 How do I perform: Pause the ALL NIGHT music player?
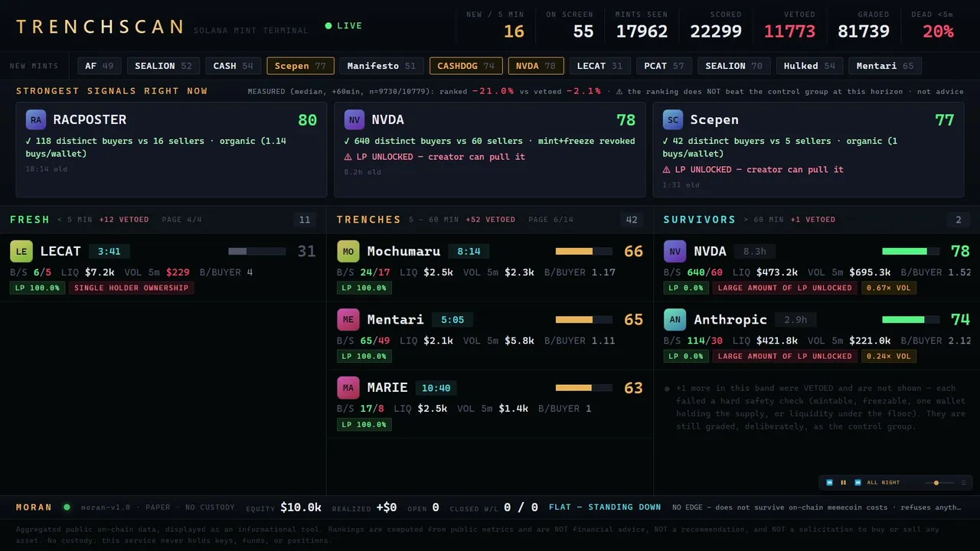(844, 483)
